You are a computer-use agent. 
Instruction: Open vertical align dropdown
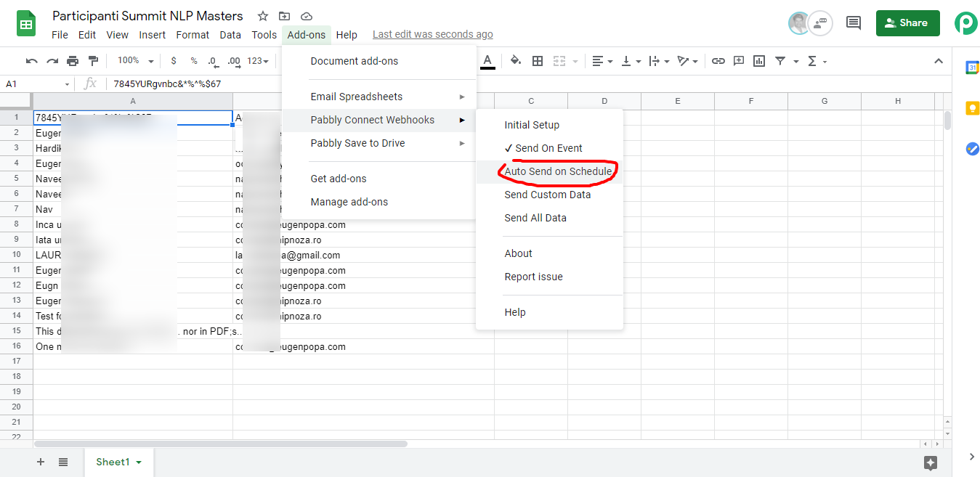coord(631,61)
